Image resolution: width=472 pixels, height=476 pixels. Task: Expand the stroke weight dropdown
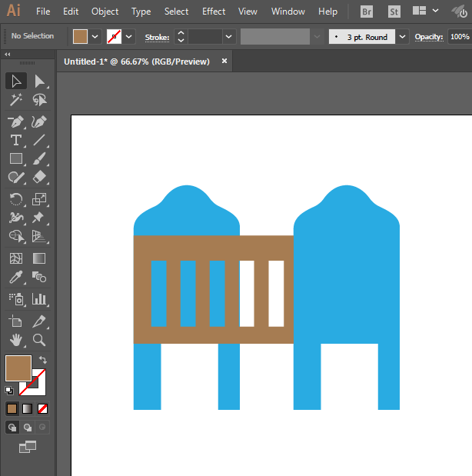click(229, 37)
